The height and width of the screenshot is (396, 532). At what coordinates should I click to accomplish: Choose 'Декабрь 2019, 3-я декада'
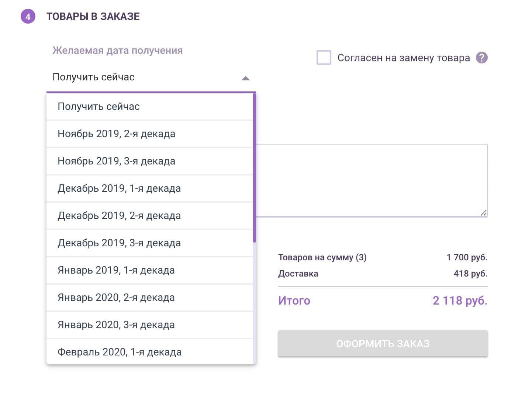pyautogui.click(x=149, y=243)
